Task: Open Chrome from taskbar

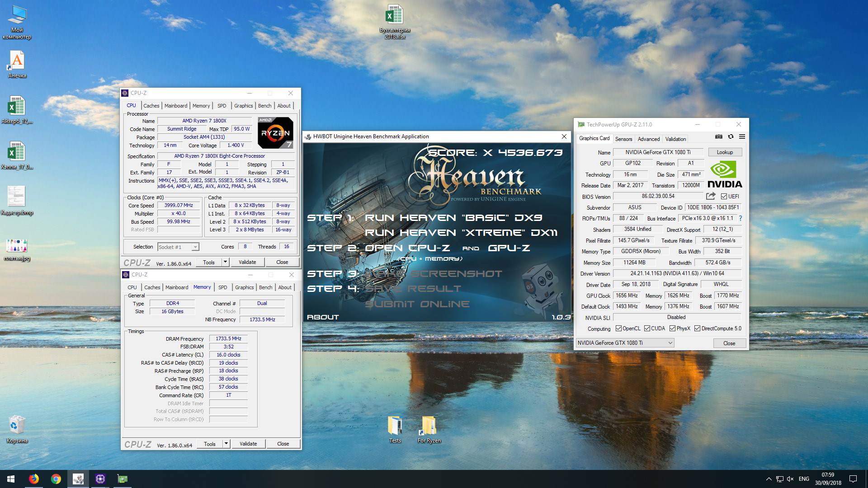Action: coord(56,479)
